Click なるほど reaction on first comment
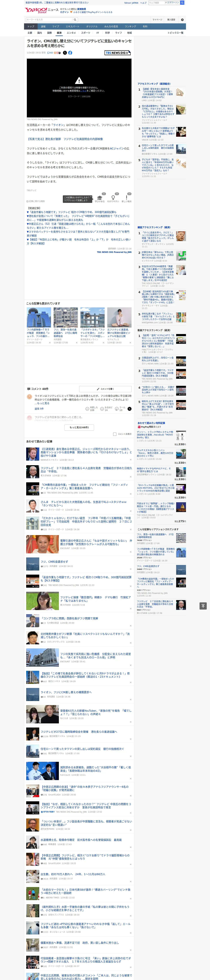210x980 pixels. 106,409
